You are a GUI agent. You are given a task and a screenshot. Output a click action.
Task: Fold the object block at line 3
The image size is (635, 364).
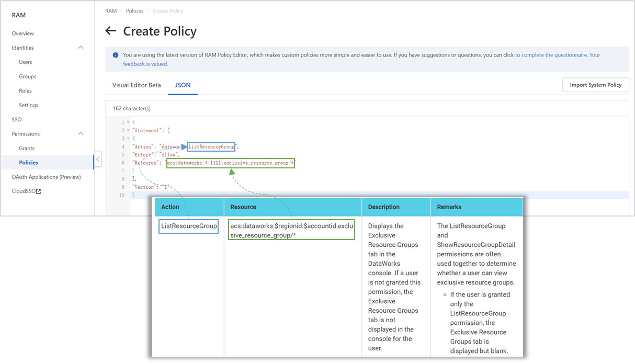point(128,139)
